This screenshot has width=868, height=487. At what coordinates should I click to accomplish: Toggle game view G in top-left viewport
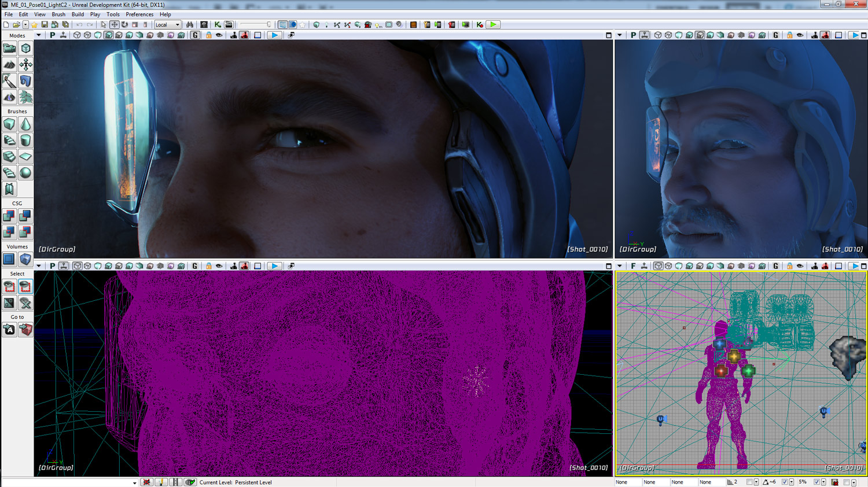(x=195, y=35)
